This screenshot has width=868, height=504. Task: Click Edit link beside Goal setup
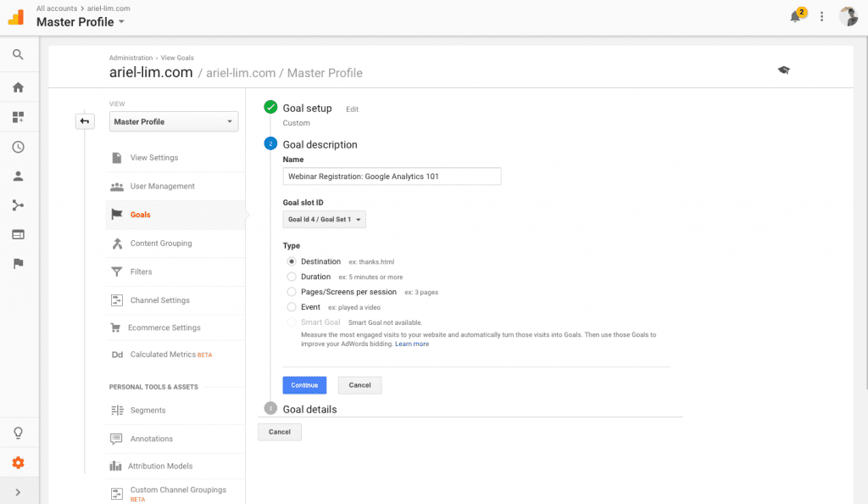click(x=352, y=109)
